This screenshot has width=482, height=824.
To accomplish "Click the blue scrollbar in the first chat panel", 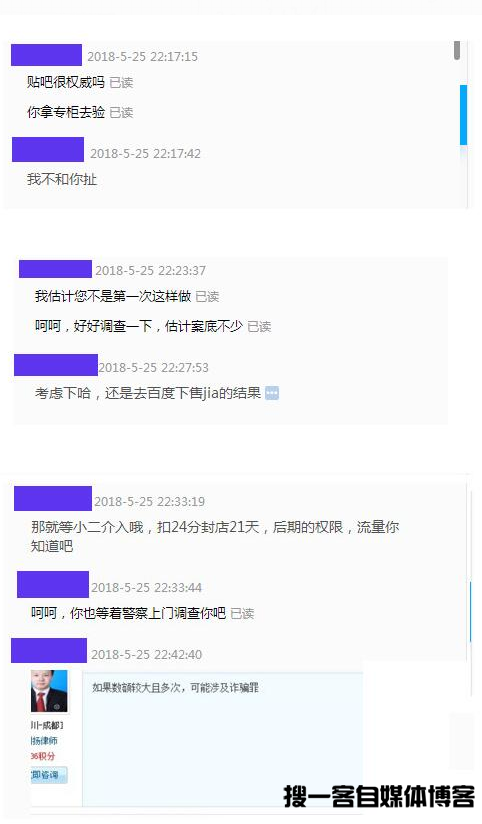I will pos(463,115).
